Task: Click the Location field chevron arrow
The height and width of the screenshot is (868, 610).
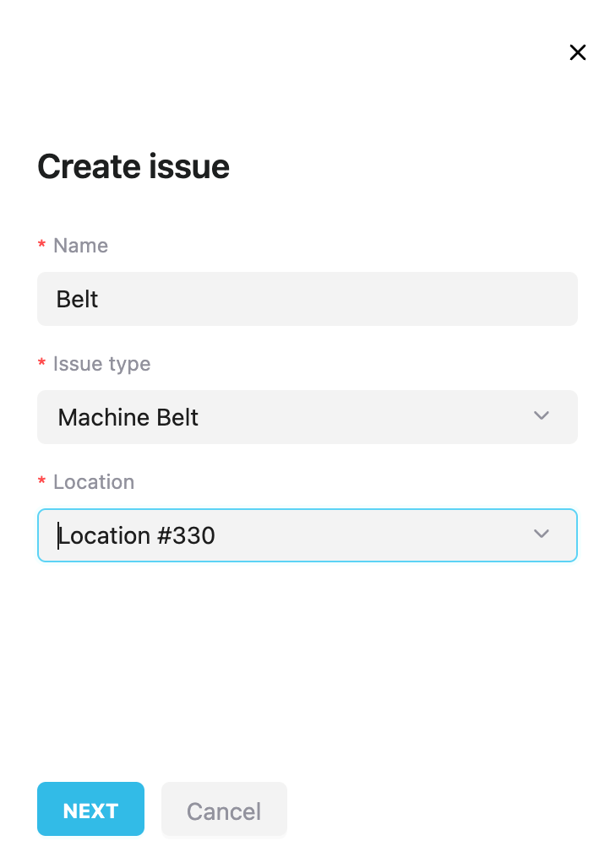Action: [541, 534]
